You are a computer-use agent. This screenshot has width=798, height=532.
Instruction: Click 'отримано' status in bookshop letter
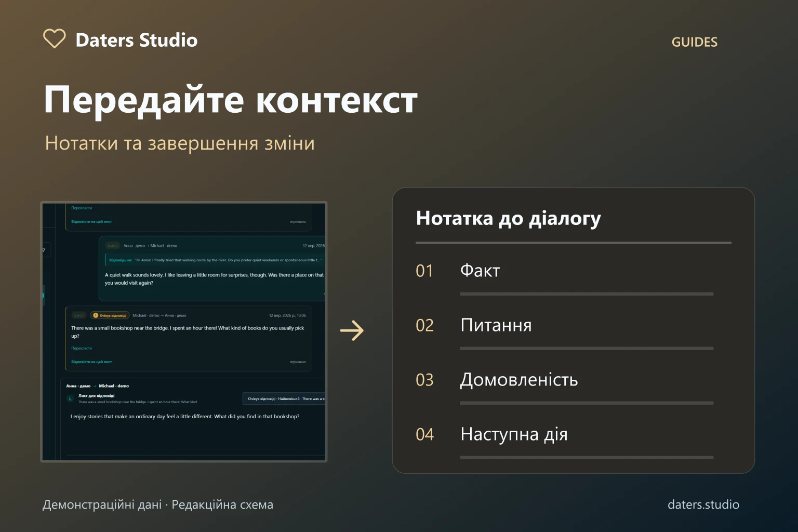298,362
